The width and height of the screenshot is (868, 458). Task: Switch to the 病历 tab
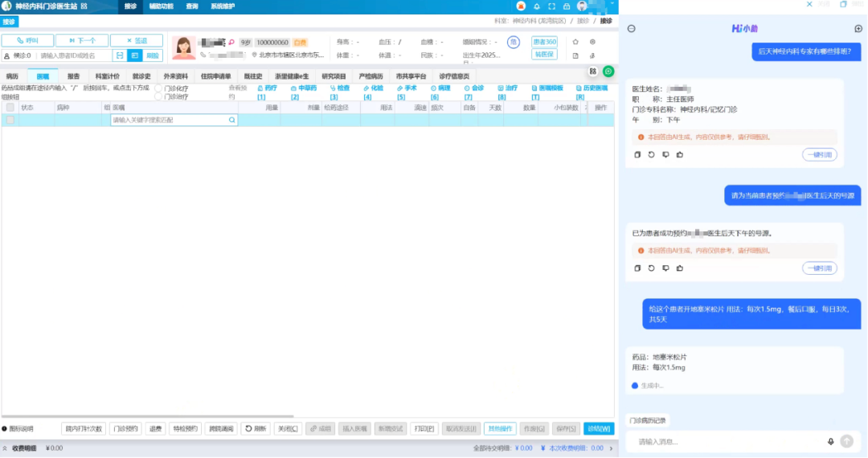12,76
